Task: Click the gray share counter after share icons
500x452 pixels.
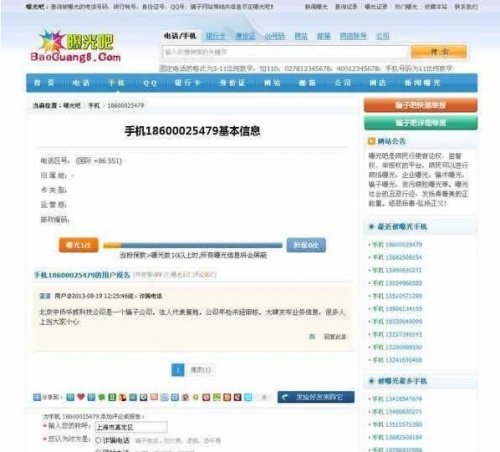Action: (264, 397)
